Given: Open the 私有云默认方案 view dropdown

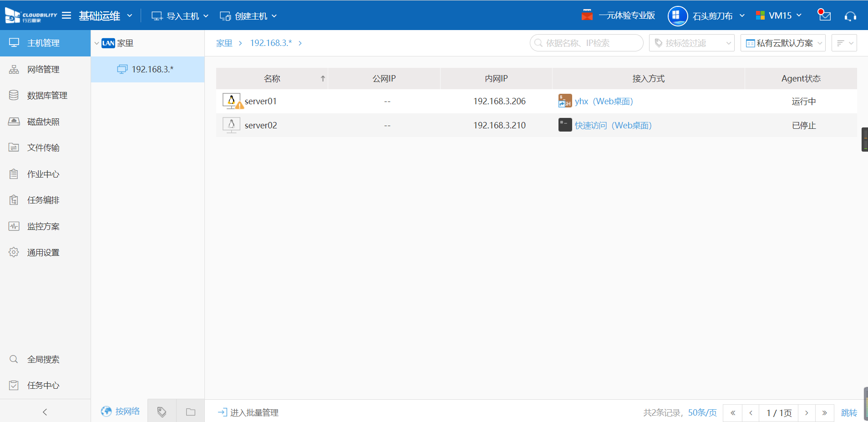Looking at the screenshot, I should (783, 43).
